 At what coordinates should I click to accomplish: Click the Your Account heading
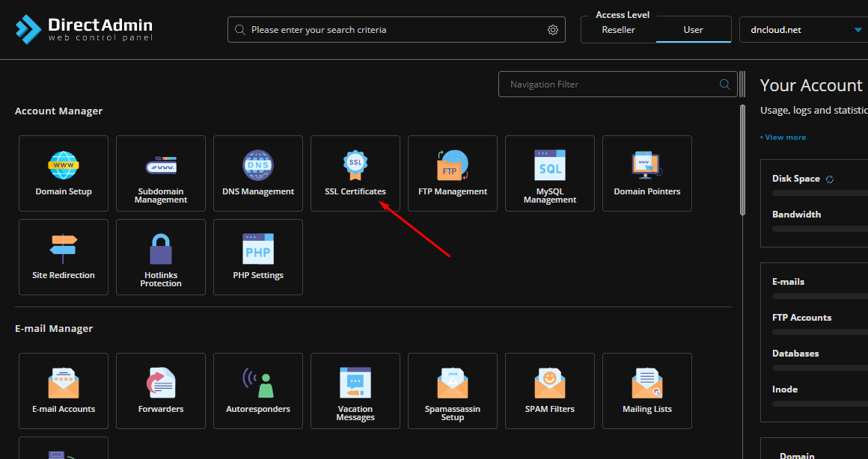[x=811, y=85]
